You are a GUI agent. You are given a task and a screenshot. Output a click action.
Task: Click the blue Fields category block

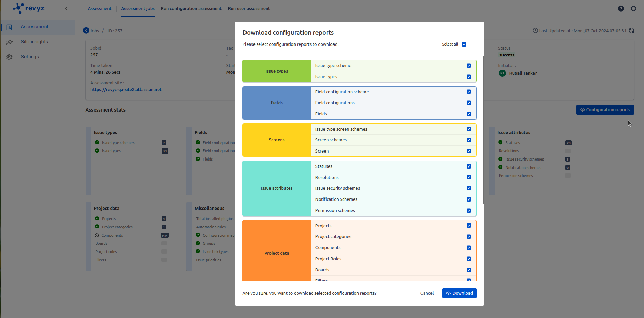point(276,103)
